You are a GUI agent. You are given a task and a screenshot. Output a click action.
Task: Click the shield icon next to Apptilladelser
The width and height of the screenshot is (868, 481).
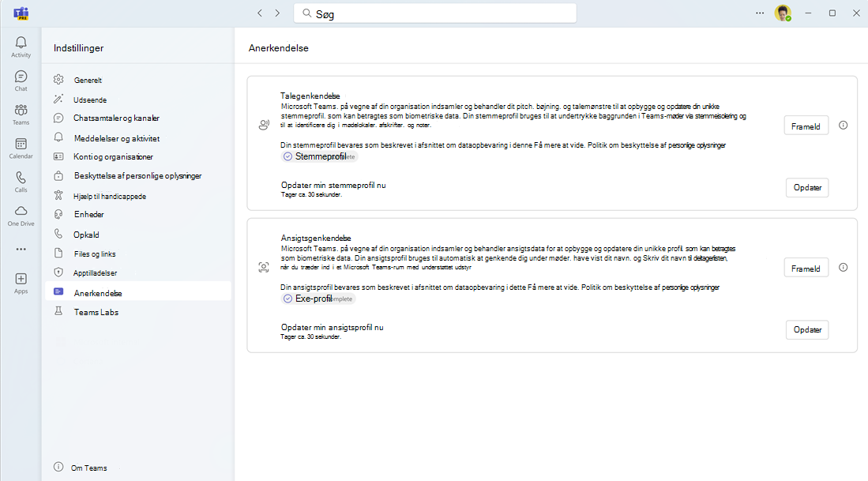(x=58, y=272)
